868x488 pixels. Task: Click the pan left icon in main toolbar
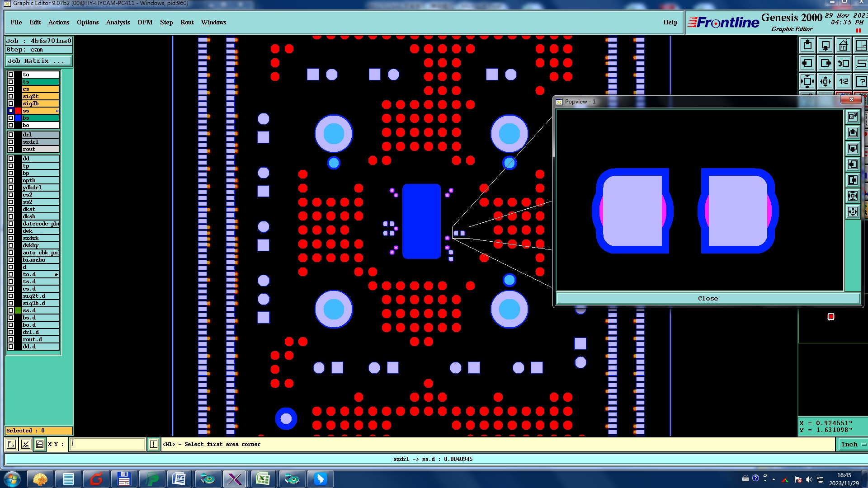807,63
